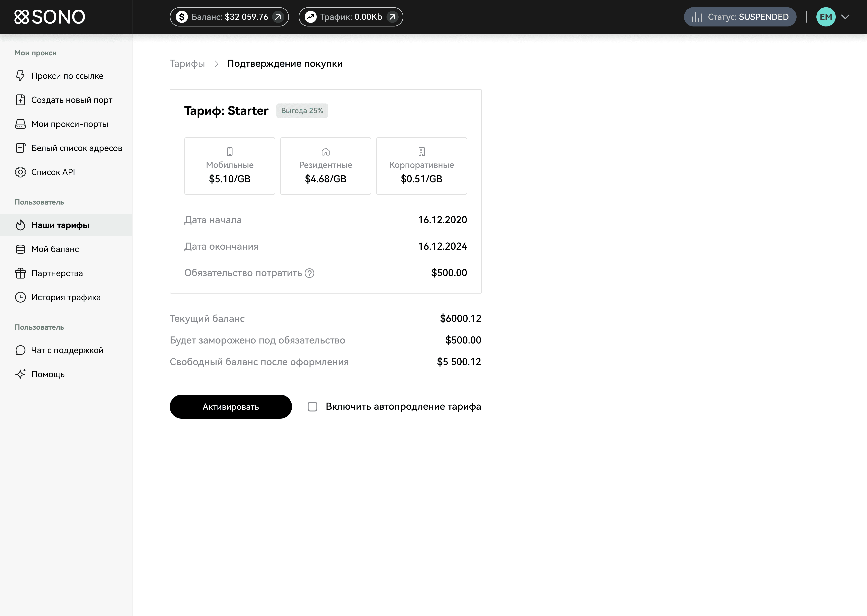Click the Список API gear icon

pos(20,172)
